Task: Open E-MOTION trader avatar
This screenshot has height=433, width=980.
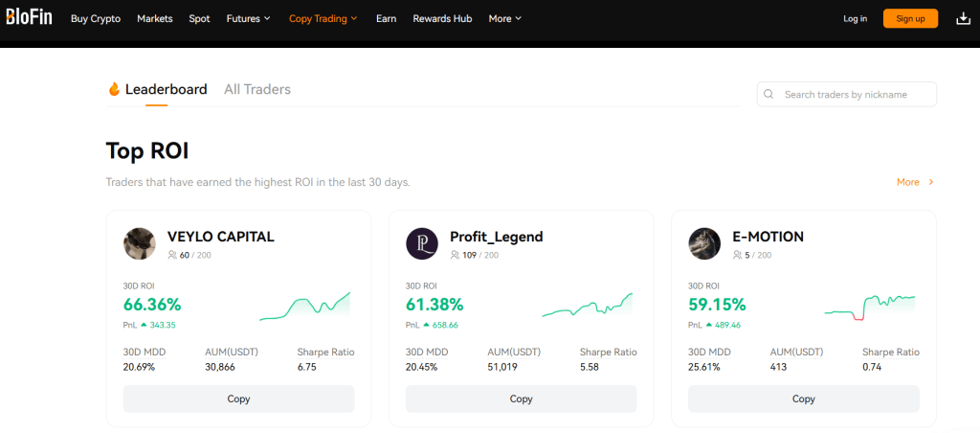Action: [704, 244]
